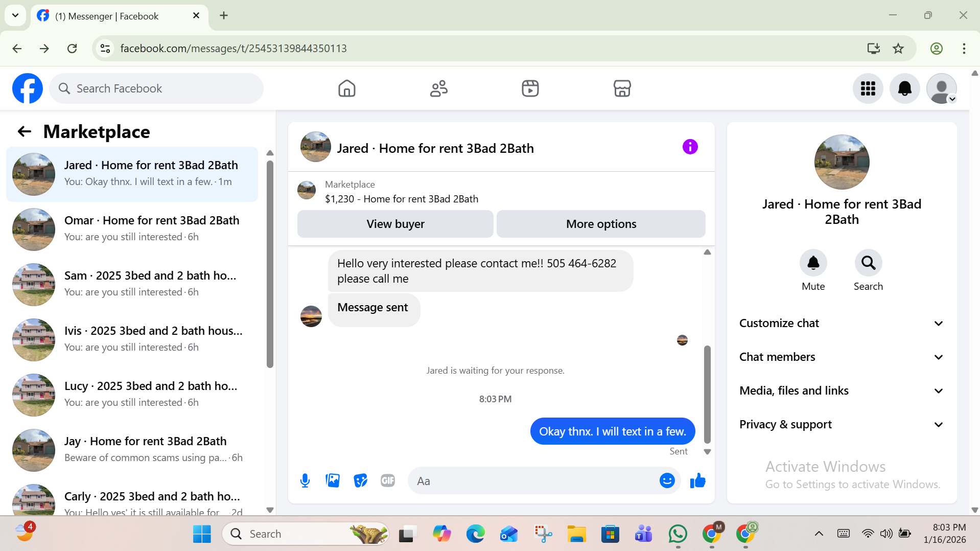
Task: Close the Messenger Facebook tab
Action: coord(196,16)
